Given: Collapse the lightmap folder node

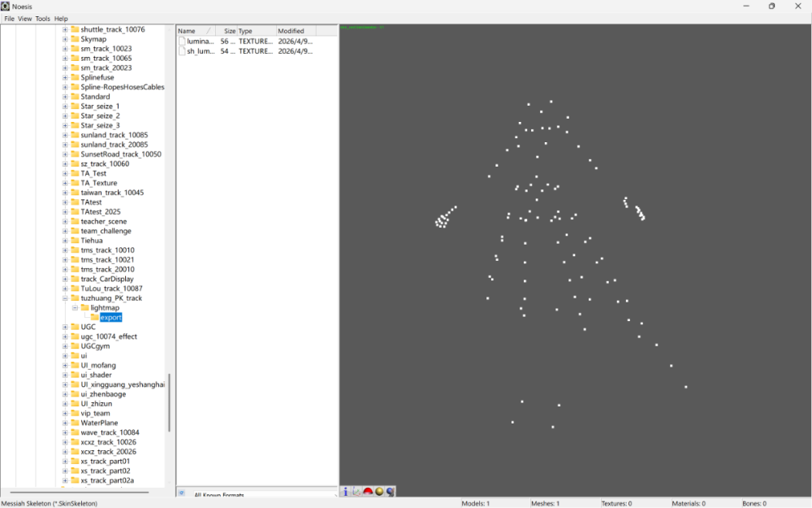Looking at the screenshot, I should tap(75, 308).
